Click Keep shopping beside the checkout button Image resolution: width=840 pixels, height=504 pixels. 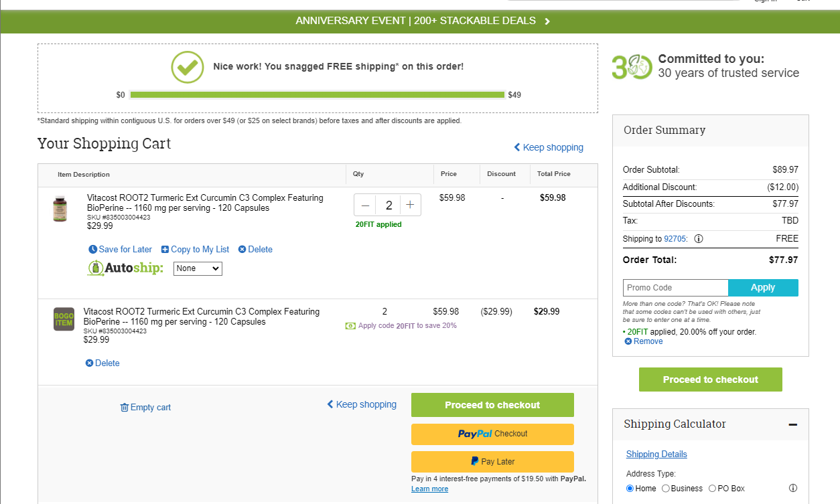pos(362,404)
